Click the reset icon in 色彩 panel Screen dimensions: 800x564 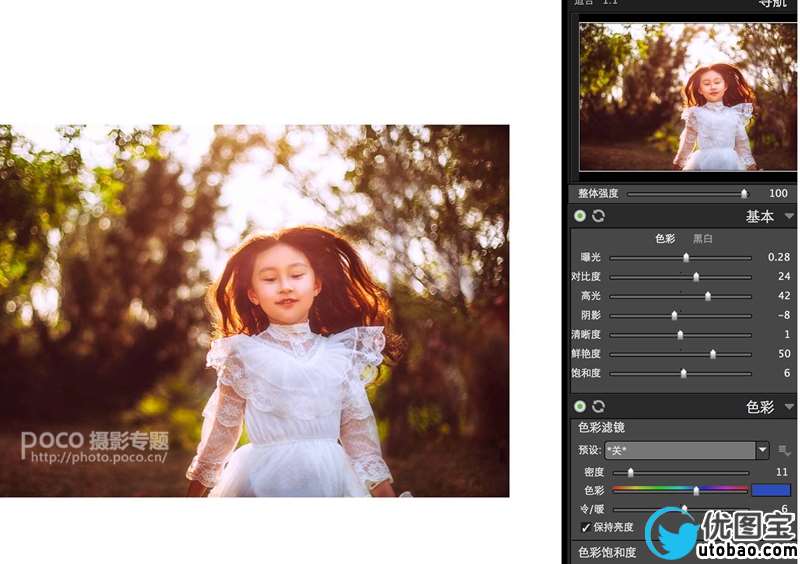(x=598, y=407)
